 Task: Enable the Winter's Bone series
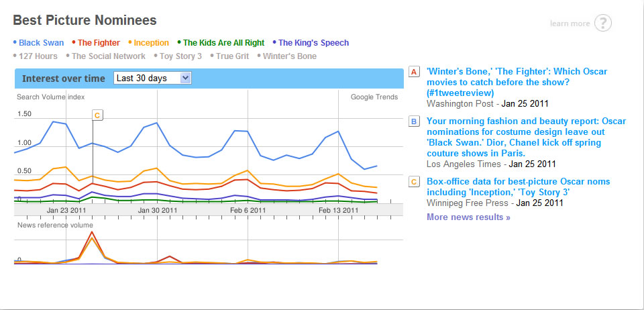(290, 56)
